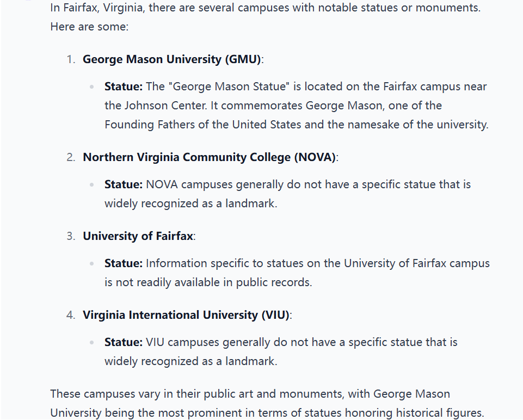Click the "Here are some:" line

coord(89,27)
